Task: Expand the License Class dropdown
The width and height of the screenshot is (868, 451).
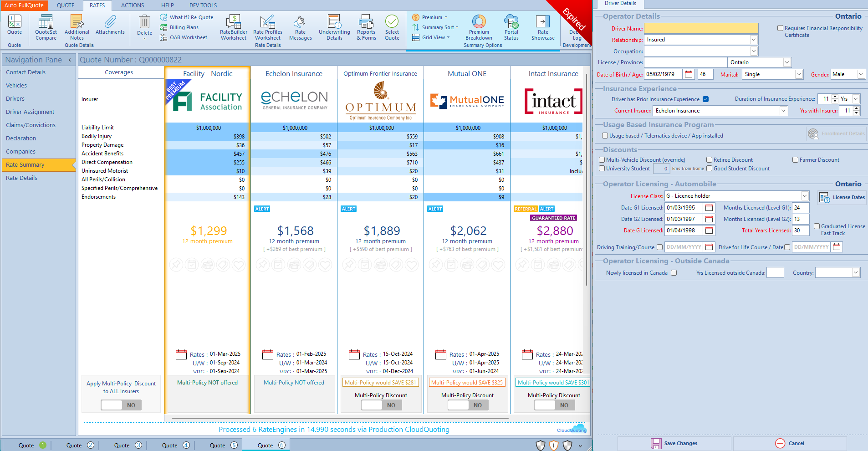Action: [x=804, y=196]
